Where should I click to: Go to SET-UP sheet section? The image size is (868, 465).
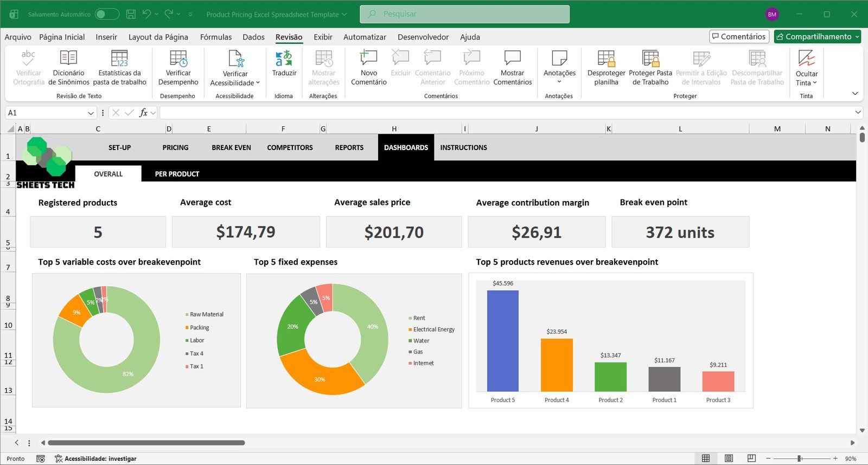pos(119,147)
